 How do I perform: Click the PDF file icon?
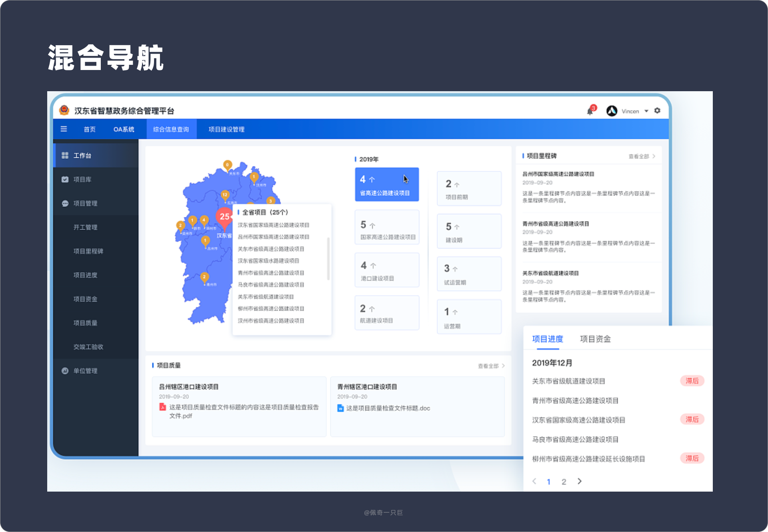click(162, 407)
